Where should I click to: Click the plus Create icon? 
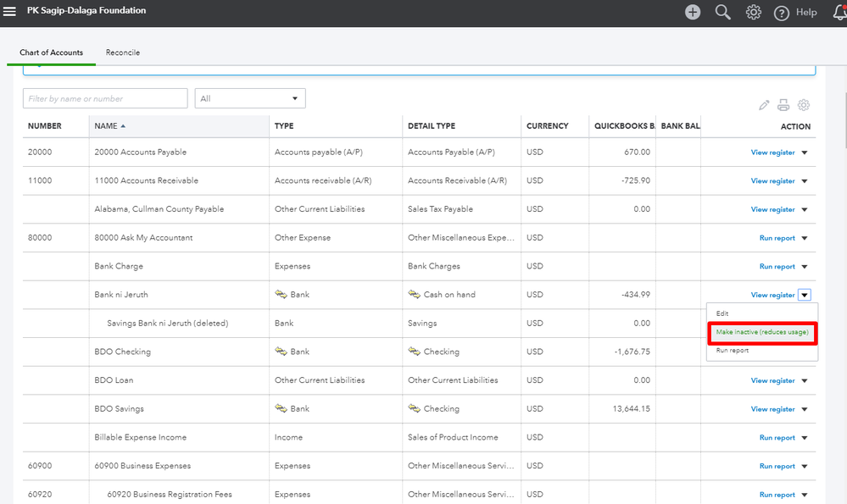tap(693, 12)
